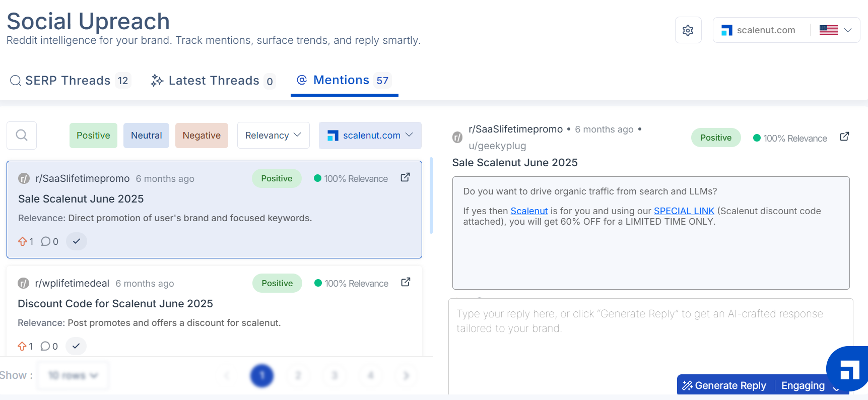The width and height of the screenshot is (868, 400).
Task: Follow the SPECIAL LINK hyperlink
Action: pyautogui.click(x=684, y=211)
